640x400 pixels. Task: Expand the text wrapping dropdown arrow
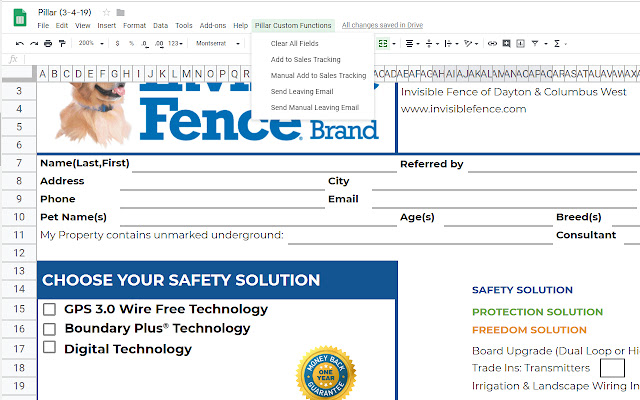point(457,44)
